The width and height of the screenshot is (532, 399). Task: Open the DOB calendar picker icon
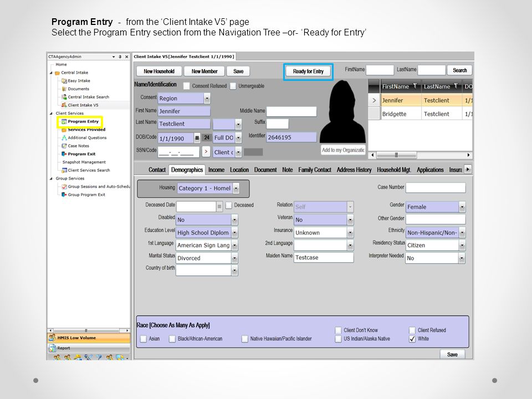click(197, 138)
